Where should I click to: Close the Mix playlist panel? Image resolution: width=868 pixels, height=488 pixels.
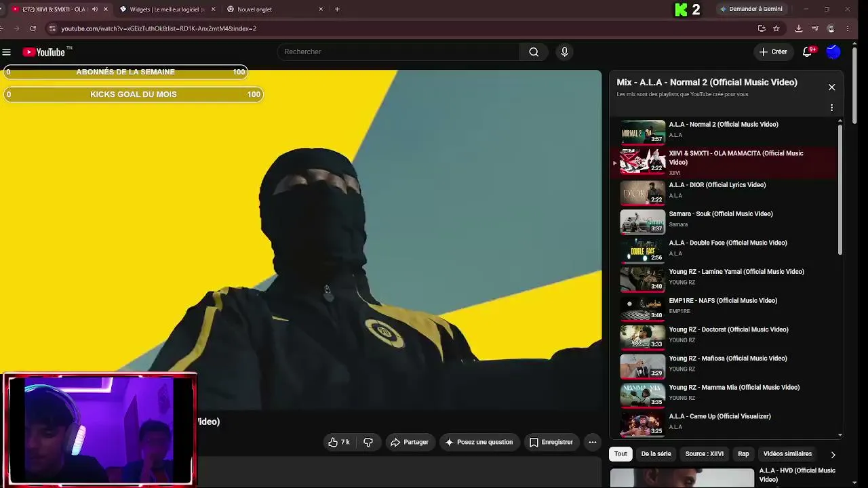[832, 87]
